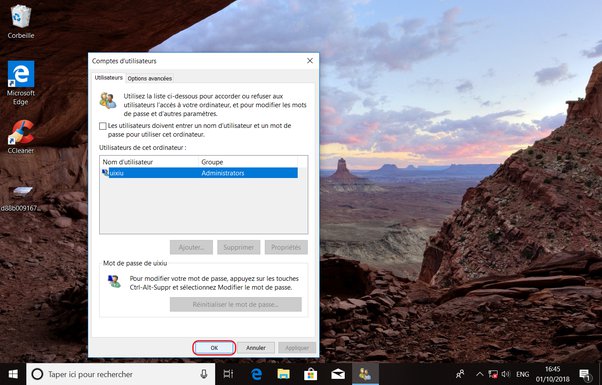This screenshot has width=602, height=385.
Task: Click the Administrators group cell
Action: (223, 173)
